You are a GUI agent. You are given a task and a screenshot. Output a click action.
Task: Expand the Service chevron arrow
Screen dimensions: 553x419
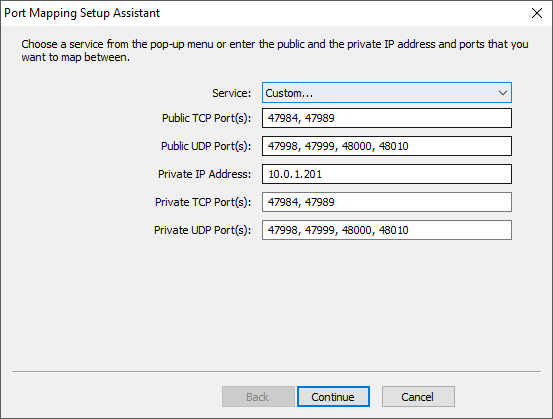(x=503, y=93)
